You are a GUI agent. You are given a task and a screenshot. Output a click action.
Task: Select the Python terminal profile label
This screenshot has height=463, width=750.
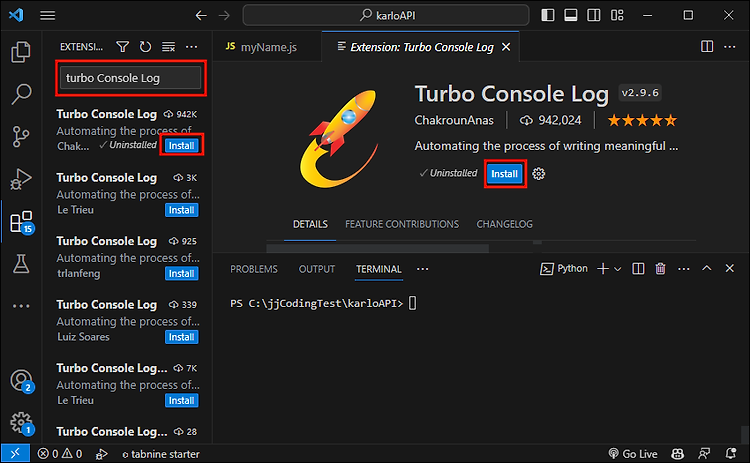[564, 269]
